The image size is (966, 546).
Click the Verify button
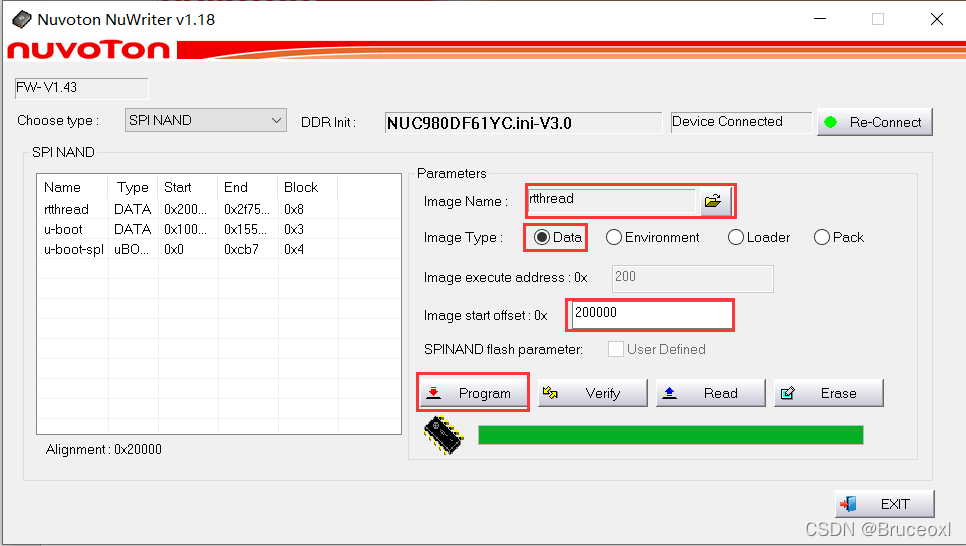pos(593,393)
